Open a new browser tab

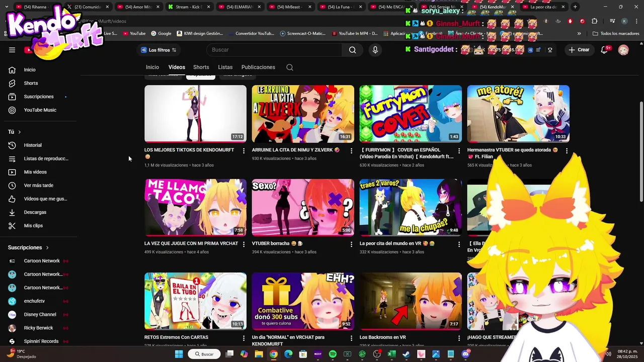[575, 7]
